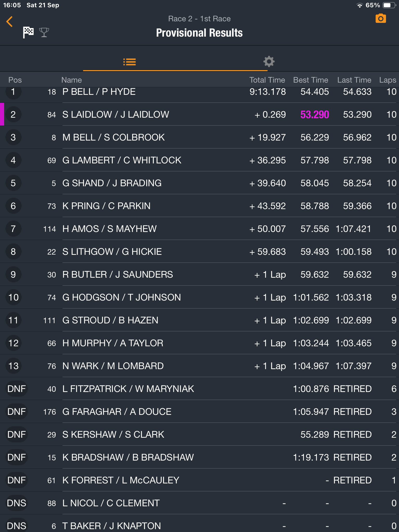
Task: Tap the DNF badge for L FITZPATRICK
Action: pyautogui.click(x=17, y=389)
